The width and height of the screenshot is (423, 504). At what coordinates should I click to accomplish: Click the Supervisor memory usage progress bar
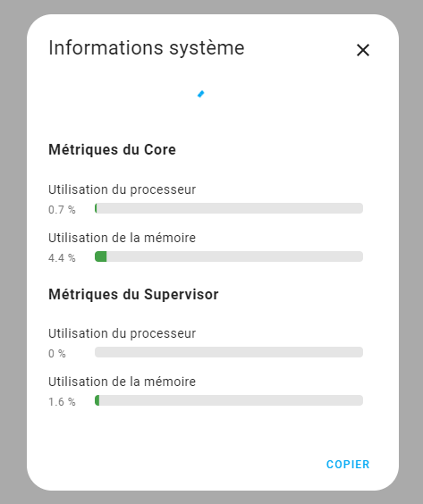pos(229,400)
